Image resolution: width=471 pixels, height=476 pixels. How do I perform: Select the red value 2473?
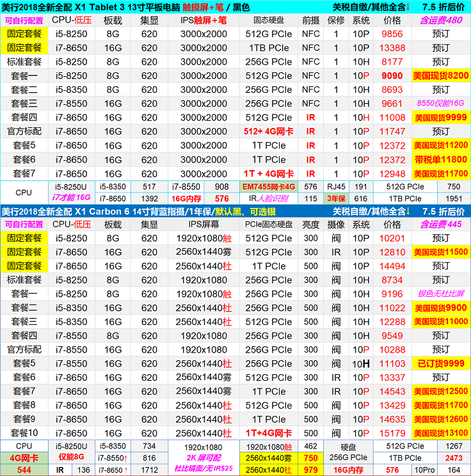tap(454, 458)
